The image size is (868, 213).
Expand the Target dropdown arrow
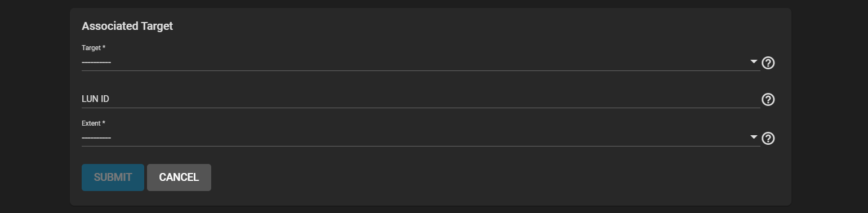[x=754, y=61]
